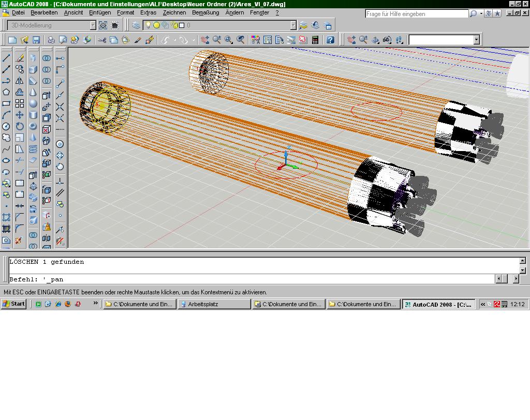Open the Undo history dropdown arrow
530x420 pixels.
(x=175, y=40)
